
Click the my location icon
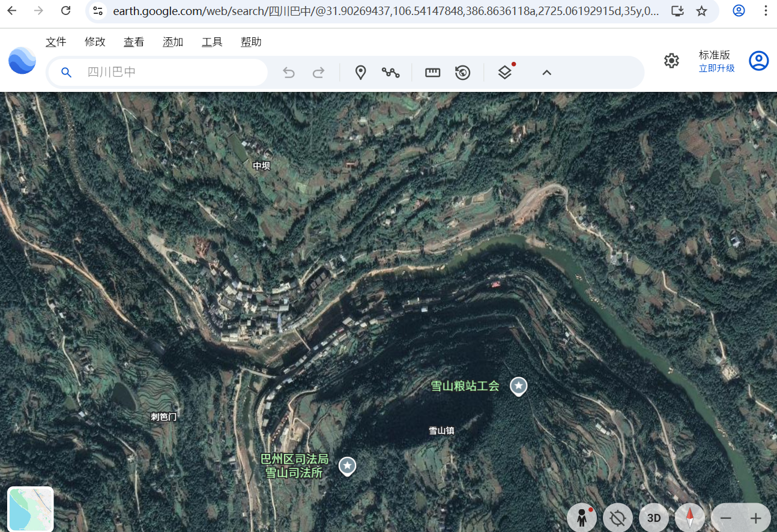[x=618, y=517]
